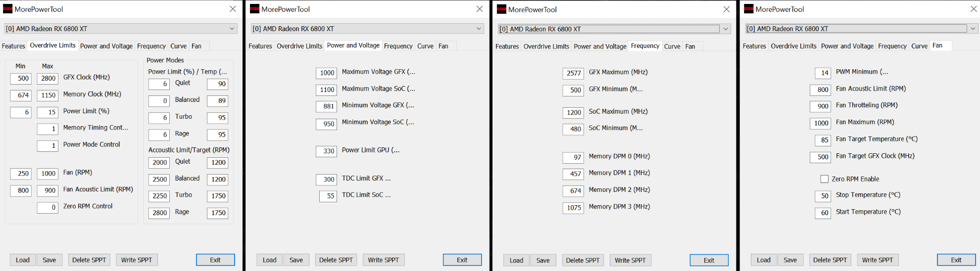
Task: Edit Memory Clock max value 1150
Action: 48,95
